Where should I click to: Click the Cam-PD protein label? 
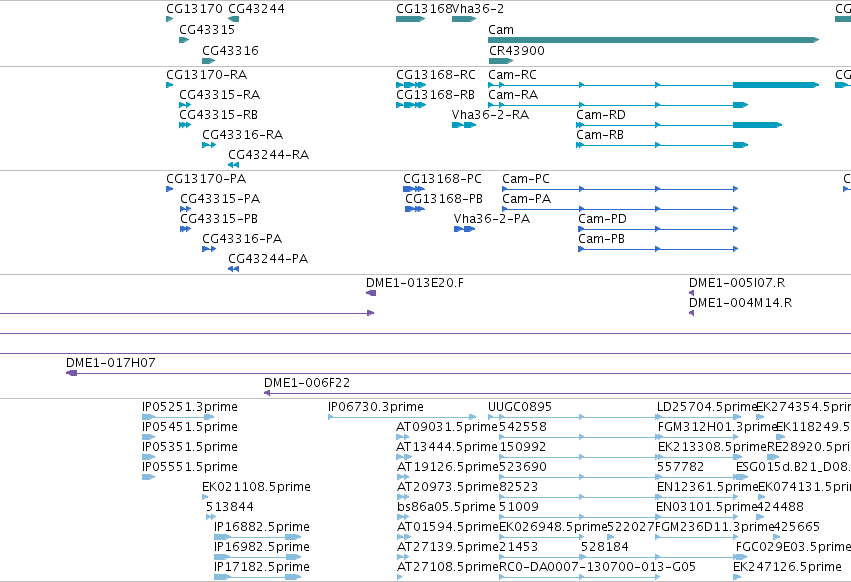602,219
